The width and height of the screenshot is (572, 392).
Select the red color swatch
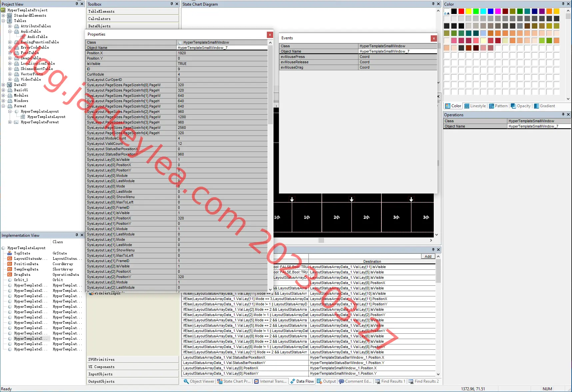pos(461,11)
